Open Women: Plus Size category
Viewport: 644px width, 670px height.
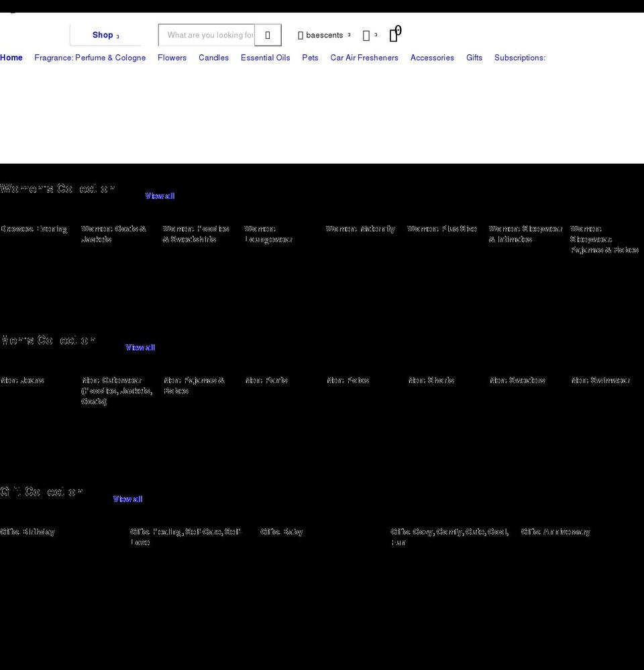(442, 229)
